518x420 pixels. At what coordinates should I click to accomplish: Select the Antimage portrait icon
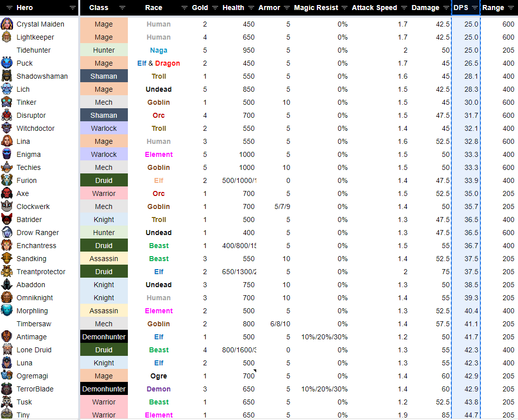[x=7, y=337]
